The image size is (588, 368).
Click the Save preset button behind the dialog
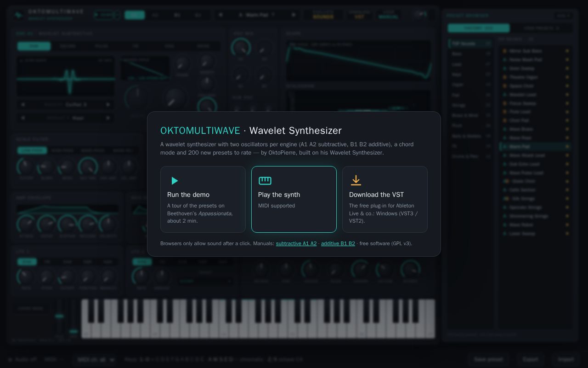pyautogui.click(x=488, y=359)
